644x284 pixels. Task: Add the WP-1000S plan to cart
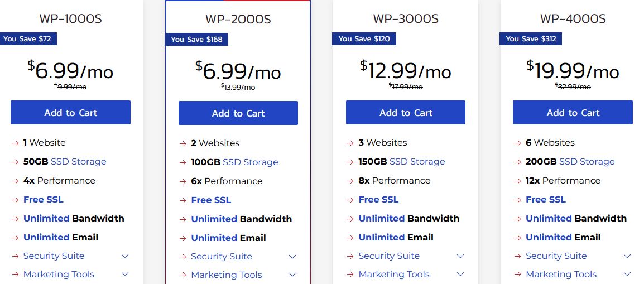tap(70, 113)
